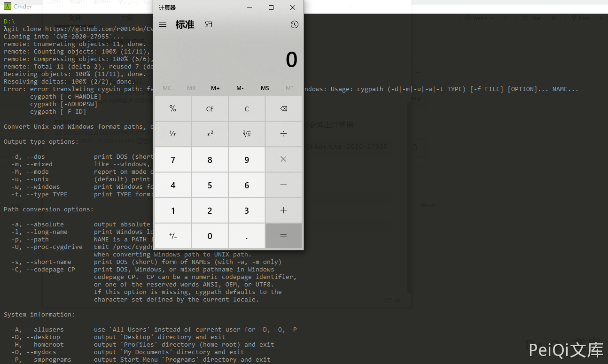
Task: Toggle keep-on-top mode icon
Action: coord(209,25)
